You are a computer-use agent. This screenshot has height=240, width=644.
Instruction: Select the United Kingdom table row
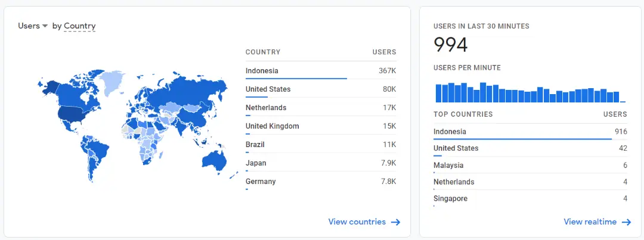(x=321, y=126)
